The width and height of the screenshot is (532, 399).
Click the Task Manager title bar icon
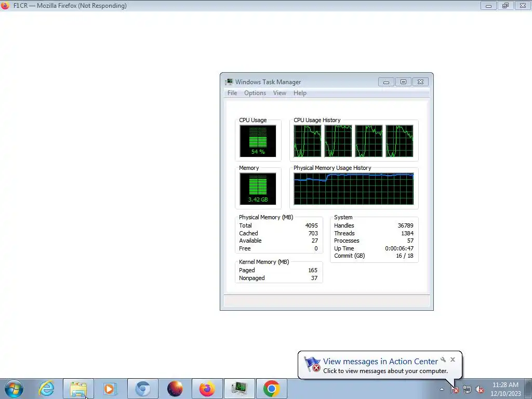[229, 82]
